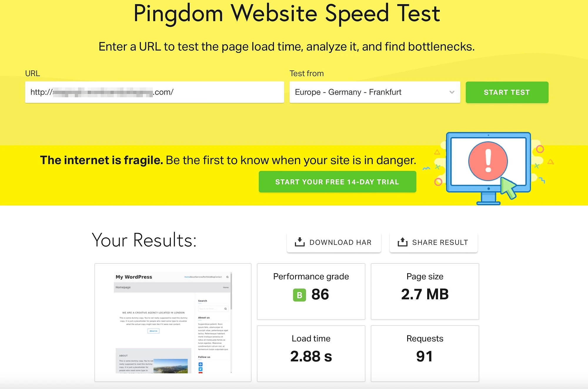Image resolution: width=588 pixels, height=389 pixels.
Task: Click the green START TEST label
Action: click(507, 92)
